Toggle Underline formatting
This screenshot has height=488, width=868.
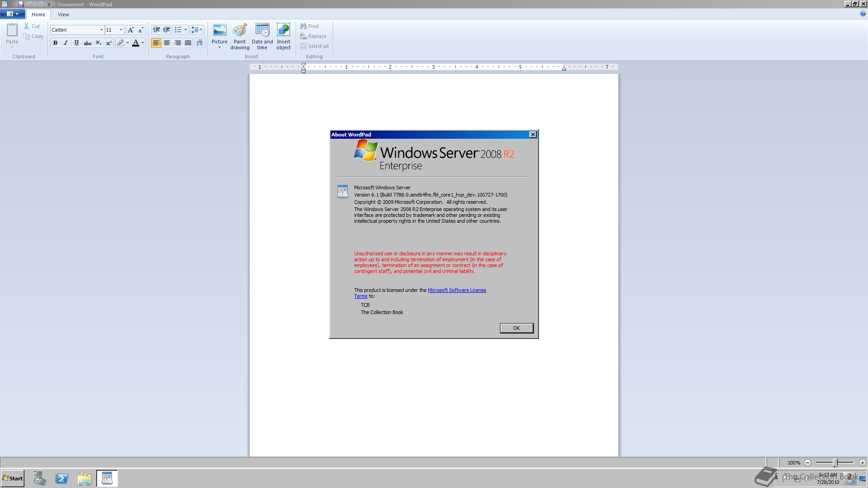click(x=76, y=43)
